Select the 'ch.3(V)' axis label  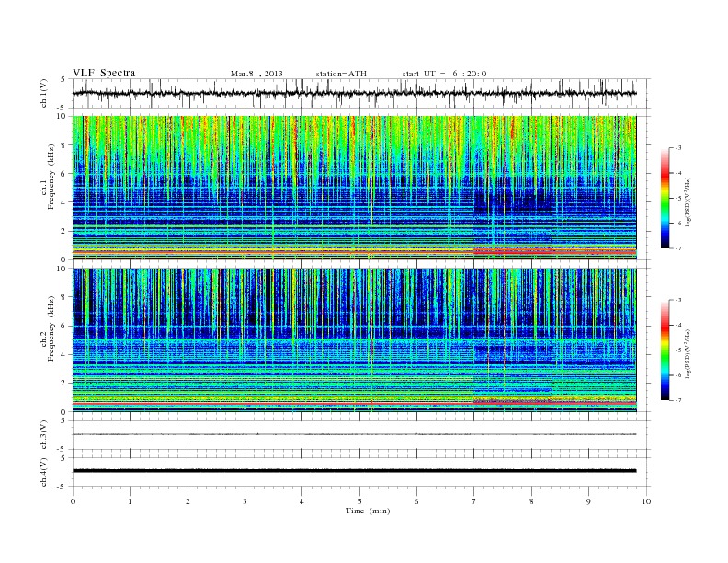coord(44,435)
